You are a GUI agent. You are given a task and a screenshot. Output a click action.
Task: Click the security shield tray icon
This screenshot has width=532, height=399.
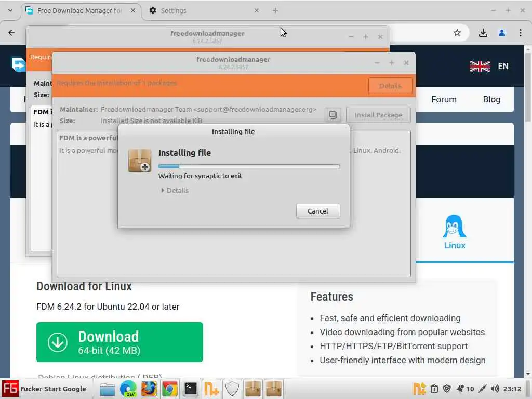(x=447, y=389)
